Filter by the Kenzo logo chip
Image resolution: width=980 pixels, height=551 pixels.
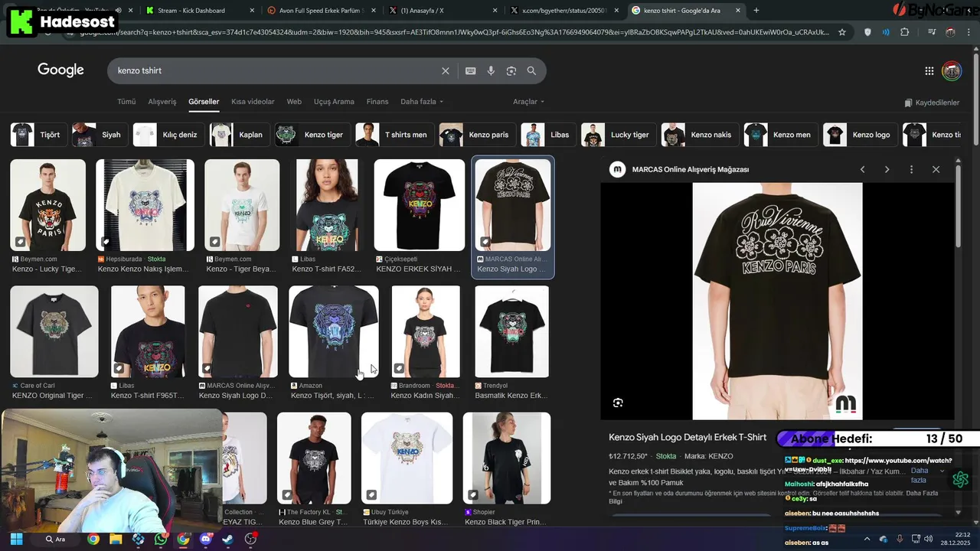(x=860, y=135)
